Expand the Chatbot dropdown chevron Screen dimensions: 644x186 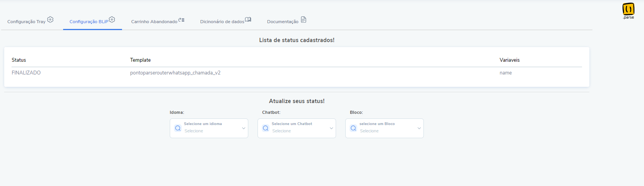tap(331, 128)
